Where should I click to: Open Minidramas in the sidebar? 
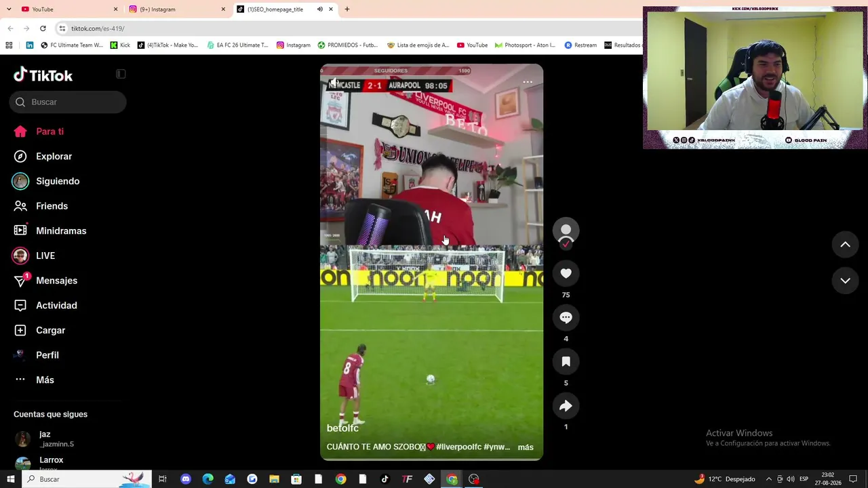pyautogui.click(x=50, y=231)
